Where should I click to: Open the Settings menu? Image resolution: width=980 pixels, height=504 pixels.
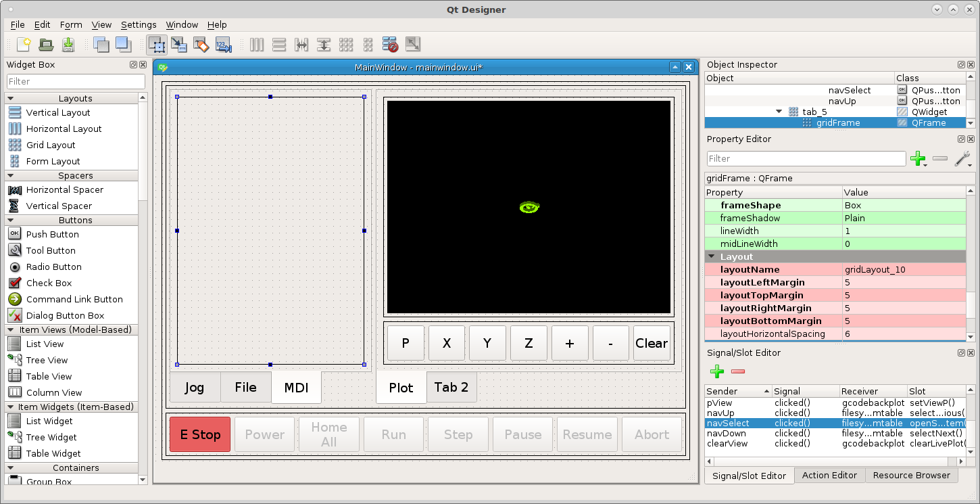pos(139,25)
